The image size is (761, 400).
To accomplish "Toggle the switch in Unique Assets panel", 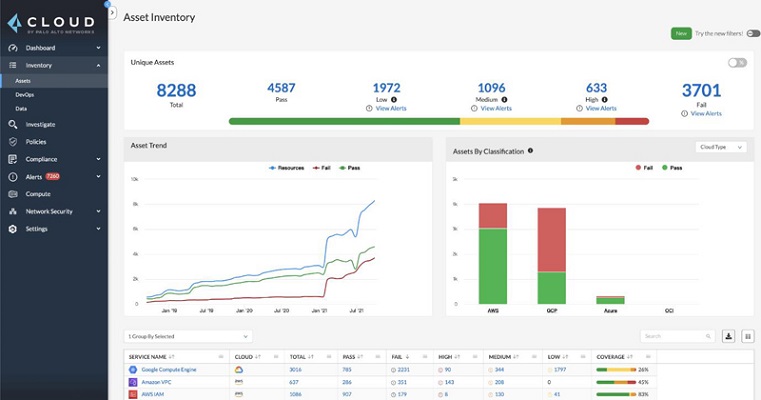I will pos(737,62).
